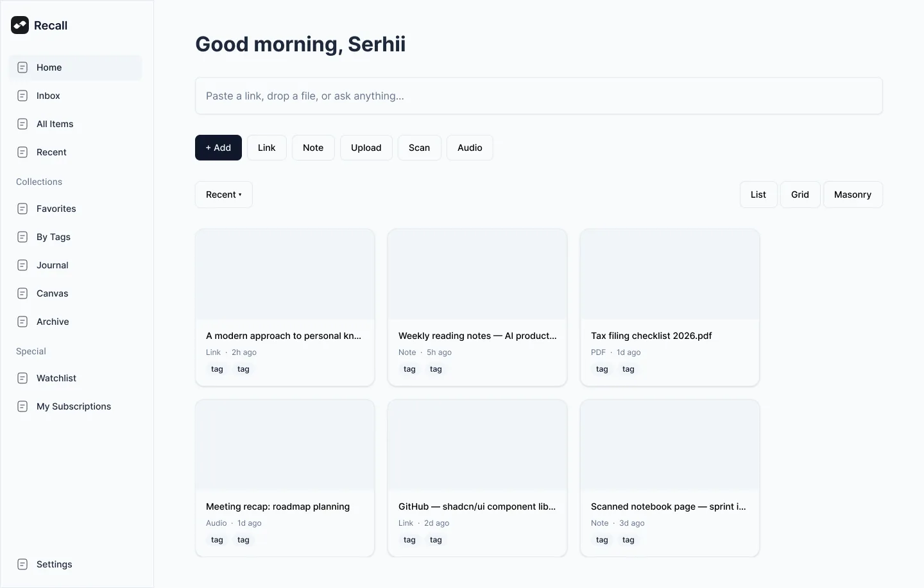The width and height of the screenshot is (924, 588).
Task: Go to Archive in sidebar
Action: (75, 322)
